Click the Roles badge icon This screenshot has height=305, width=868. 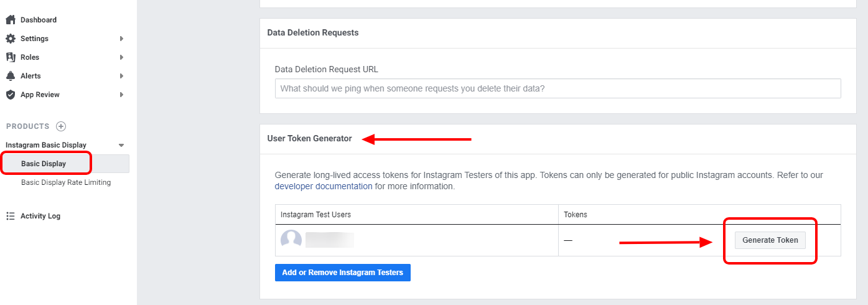point(10,57)
